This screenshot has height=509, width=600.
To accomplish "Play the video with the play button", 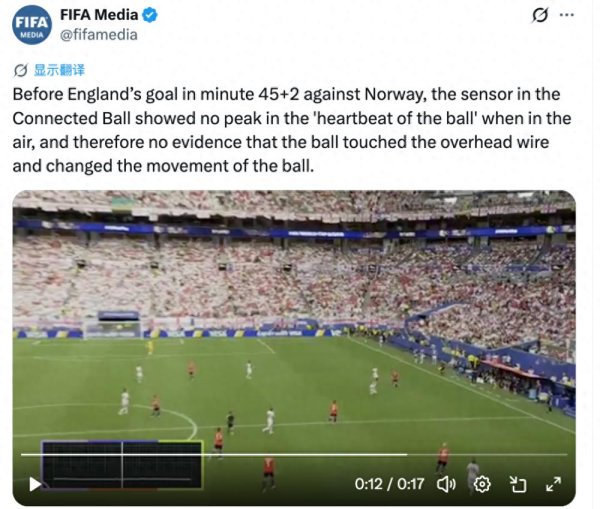I will pyautogui.click(x=35, y=484).
